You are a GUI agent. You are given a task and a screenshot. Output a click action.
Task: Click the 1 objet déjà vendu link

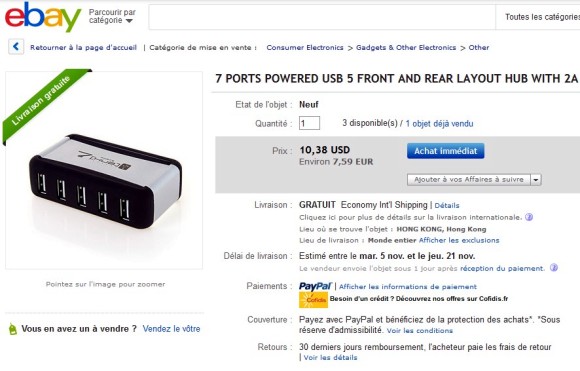tap(439, 124)
